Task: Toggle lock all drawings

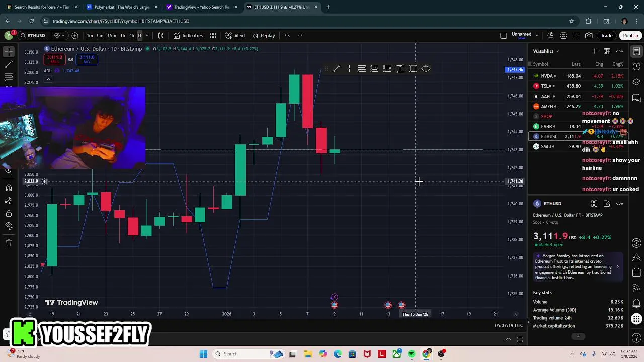Action: click(x=9, y=214)
